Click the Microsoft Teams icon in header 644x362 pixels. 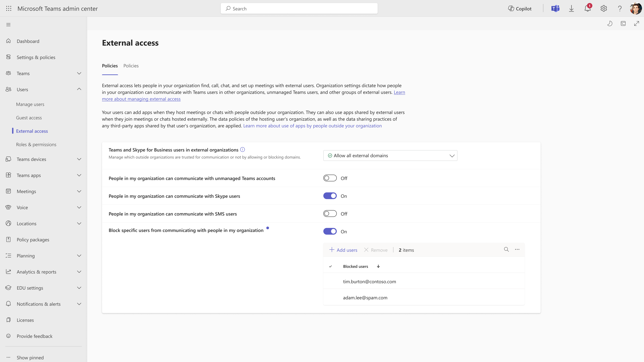tap(556, 8)
